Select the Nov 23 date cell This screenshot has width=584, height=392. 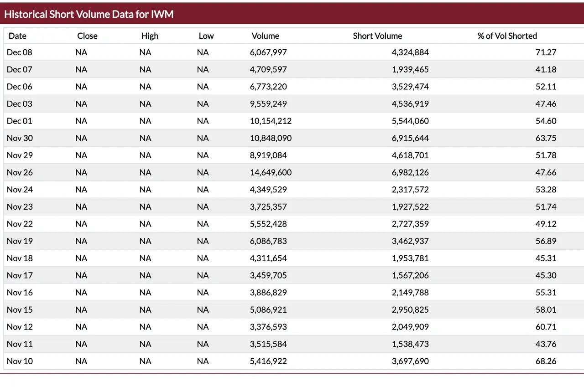pos(20,207)
